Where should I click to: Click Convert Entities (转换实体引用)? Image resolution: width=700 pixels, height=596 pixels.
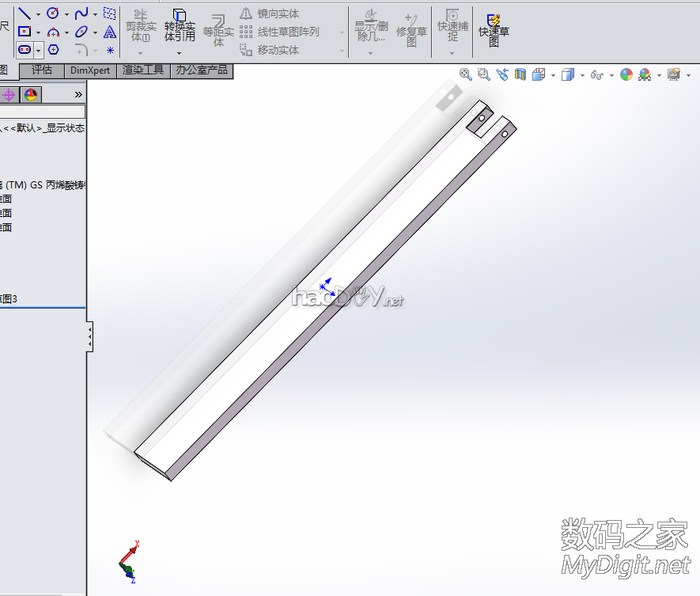coord(180,29)
